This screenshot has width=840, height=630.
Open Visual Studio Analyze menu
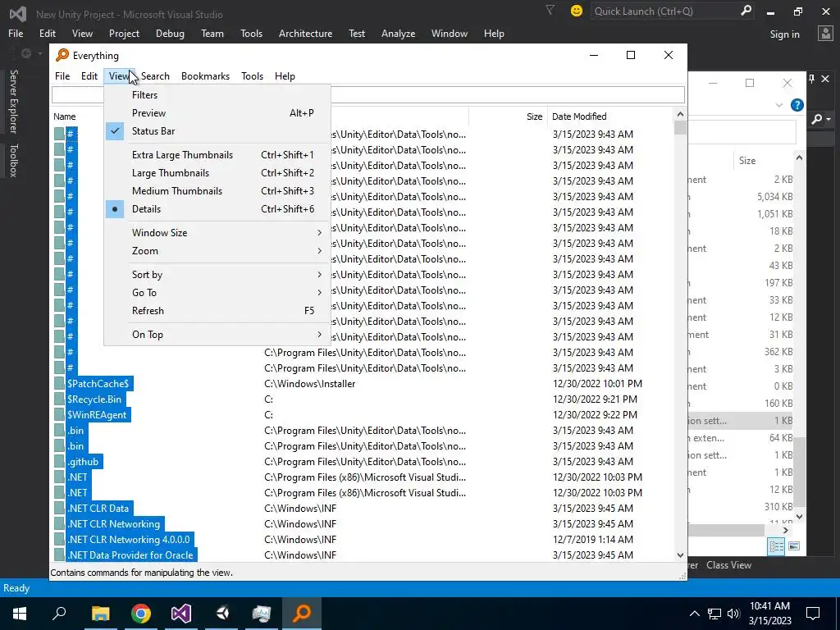[398, 33]
